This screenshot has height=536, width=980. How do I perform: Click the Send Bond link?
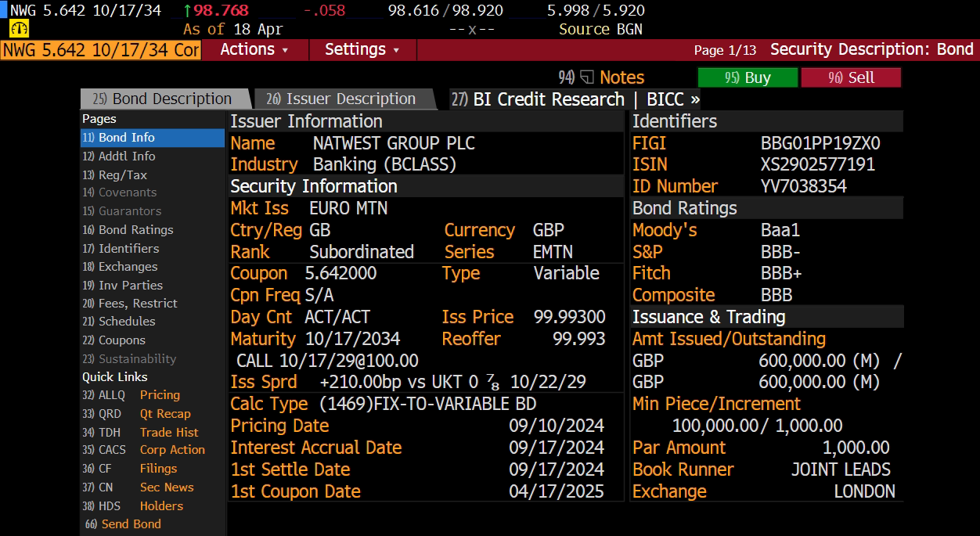point(122,524)
